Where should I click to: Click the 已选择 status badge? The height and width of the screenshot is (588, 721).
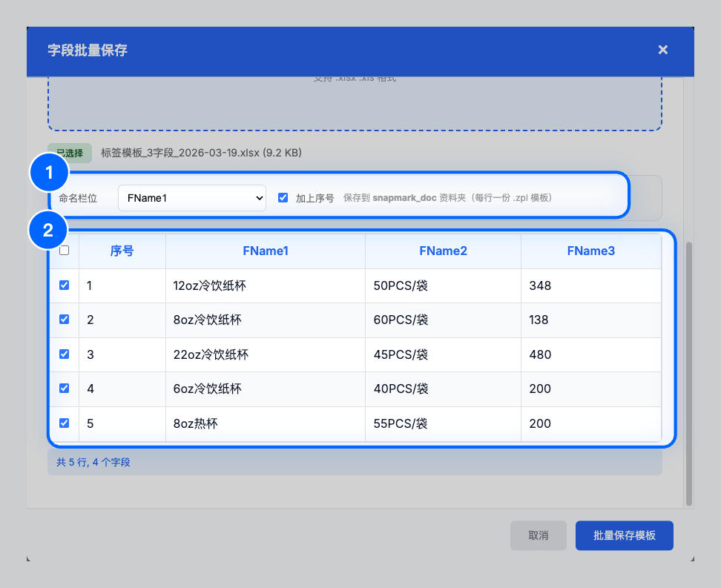pyautogui.click(x=70, y=153)
